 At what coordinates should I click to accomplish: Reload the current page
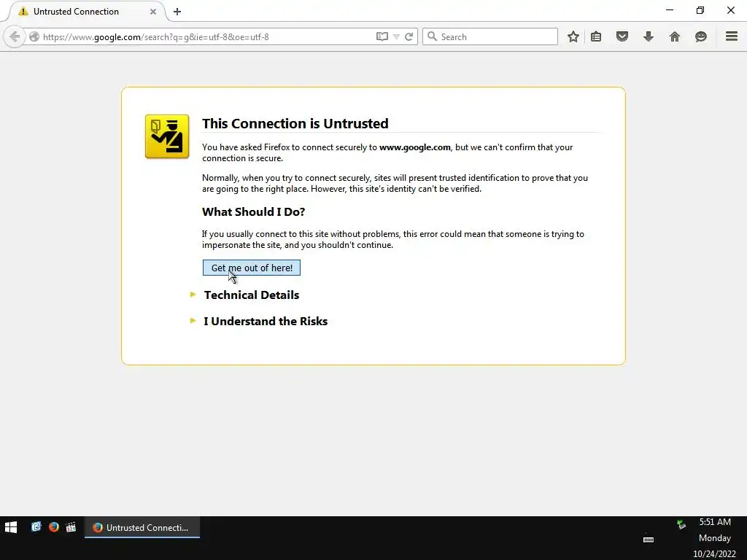[409, 36]
